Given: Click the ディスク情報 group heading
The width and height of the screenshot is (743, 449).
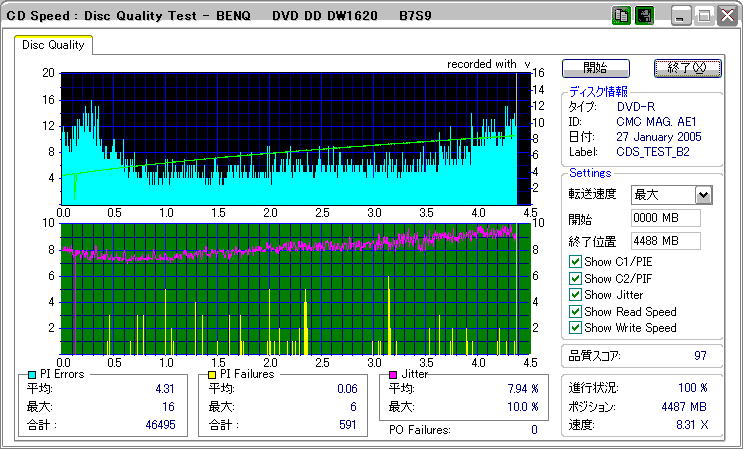Looking at the screenshot, I should click(598, 91).
